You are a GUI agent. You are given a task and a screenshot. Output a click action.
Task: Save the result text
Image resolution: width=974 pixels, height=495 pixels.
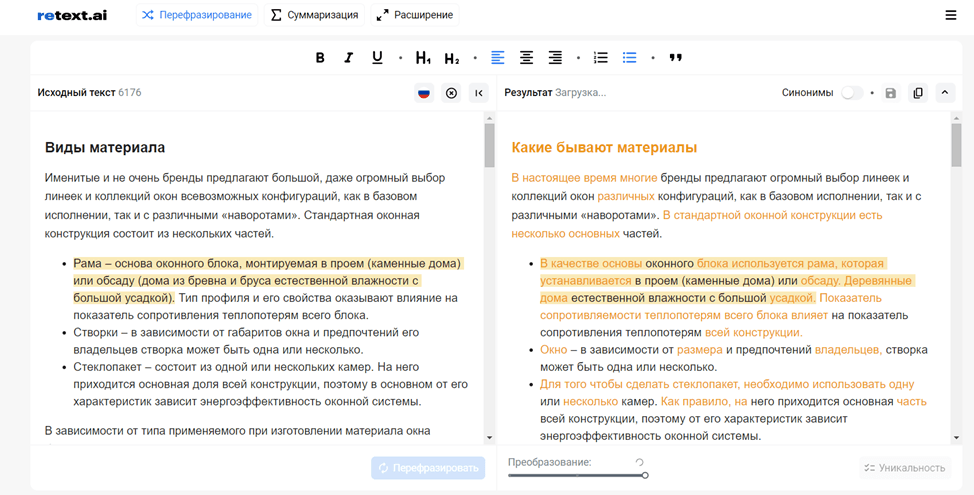[891, 93]
